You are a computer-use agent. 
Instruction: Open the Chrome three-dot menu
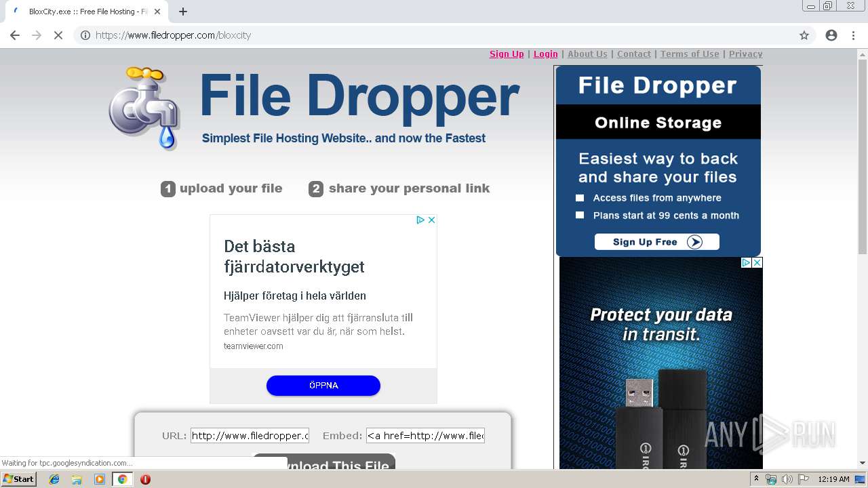[x=853, y=35]
